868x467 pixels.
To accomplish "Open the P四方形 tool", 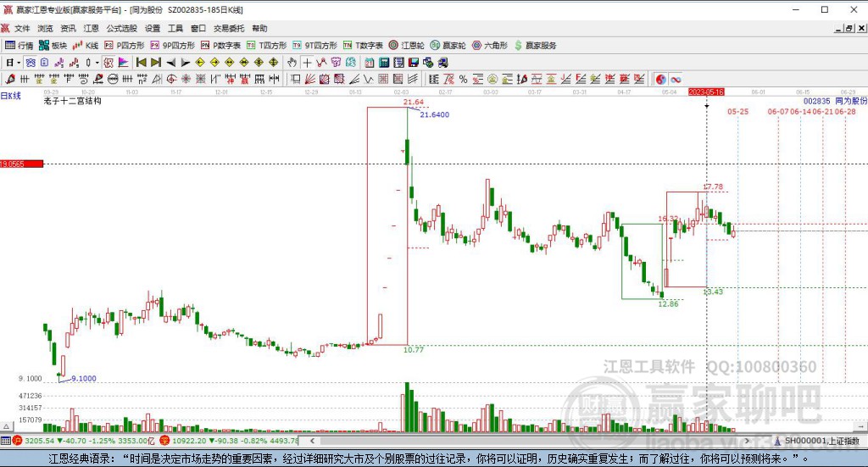I will click(x=125, y=46).
